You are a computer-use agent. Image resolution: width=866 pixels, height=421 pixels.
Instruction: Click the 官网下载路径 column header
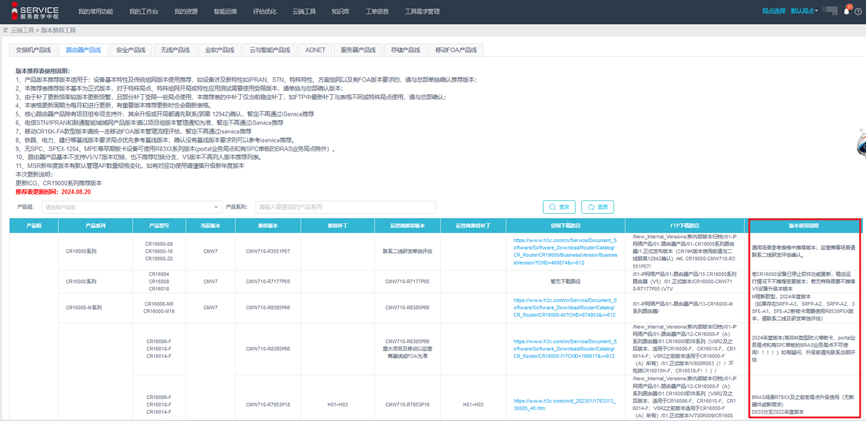click(x=566, y=226)
